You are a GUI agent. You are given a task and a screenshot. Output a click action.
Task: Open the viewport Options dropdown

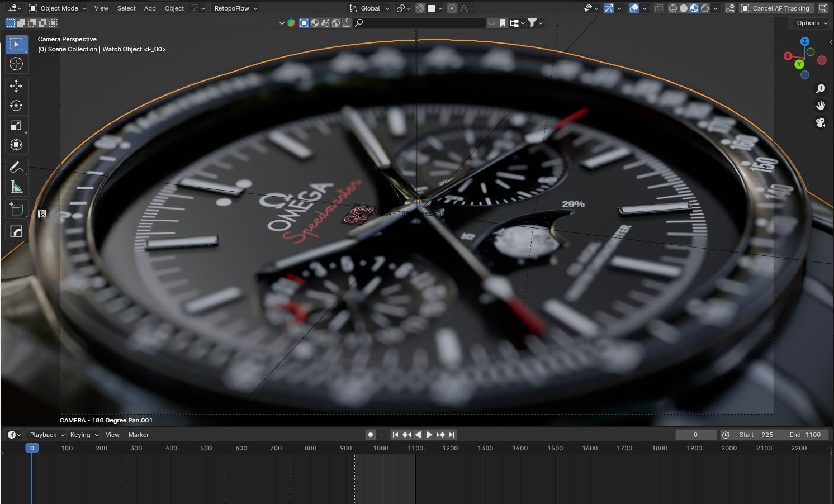coord(812,23)
